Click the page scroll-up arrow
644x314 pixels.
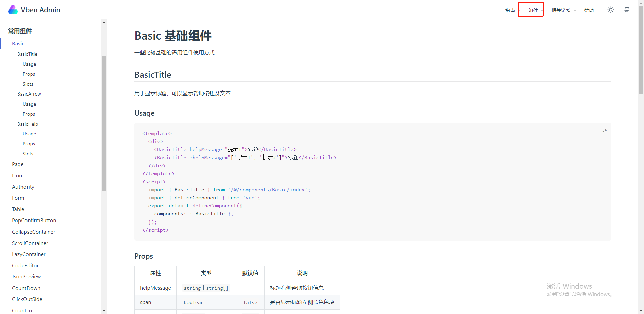click(641, 3)
